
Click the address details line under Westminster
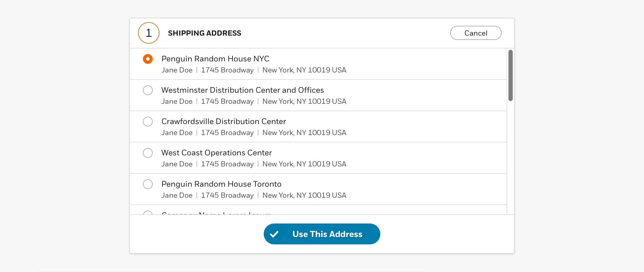254,101
